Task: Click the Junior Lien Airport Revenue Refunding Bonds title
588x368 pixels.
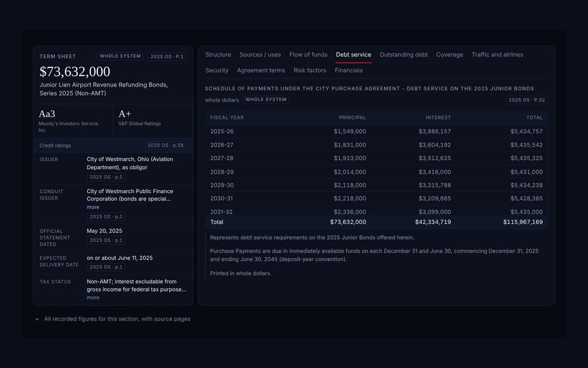Action: pos(104,89)
